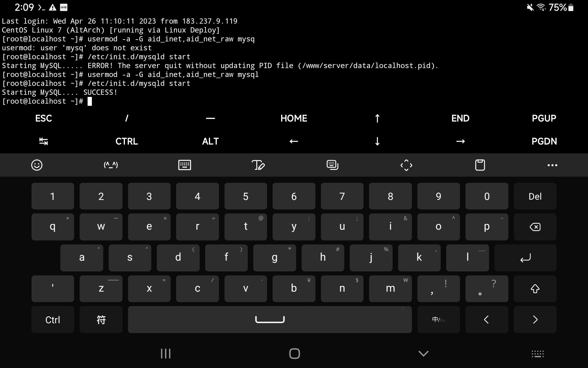Open the handwriting text edit tool

(258, 165)
